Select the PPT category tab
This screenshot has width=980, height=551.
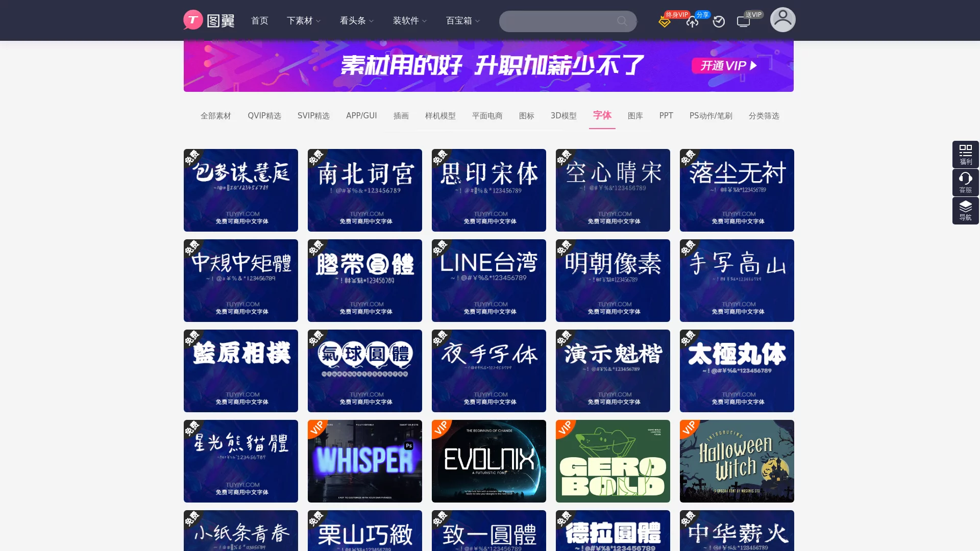666,116
